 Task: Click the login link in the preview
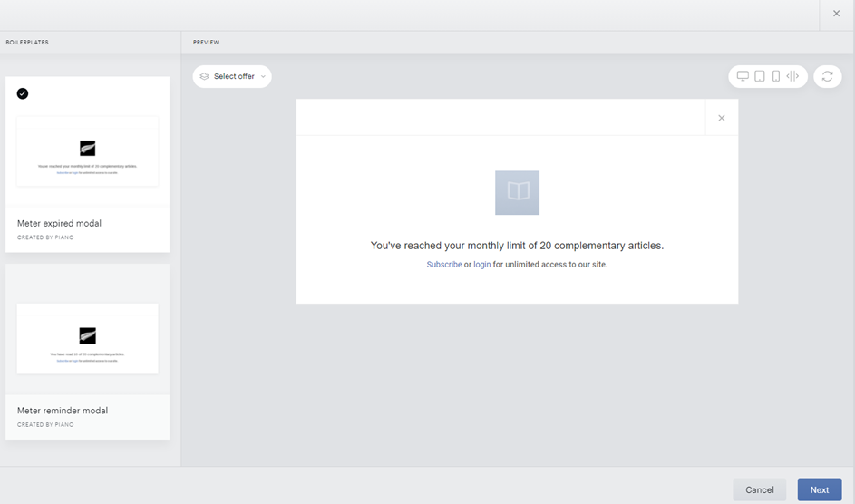tap(482, 265)
